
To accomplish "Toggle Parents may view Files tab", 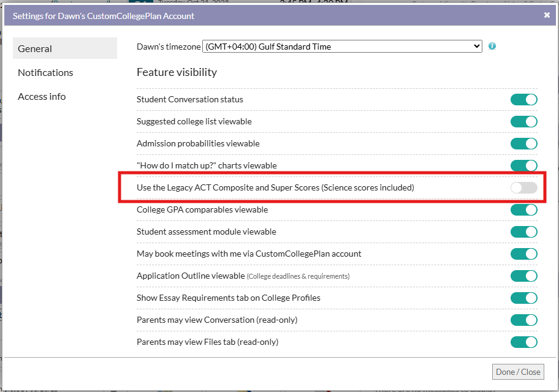I will click(523, 342).
